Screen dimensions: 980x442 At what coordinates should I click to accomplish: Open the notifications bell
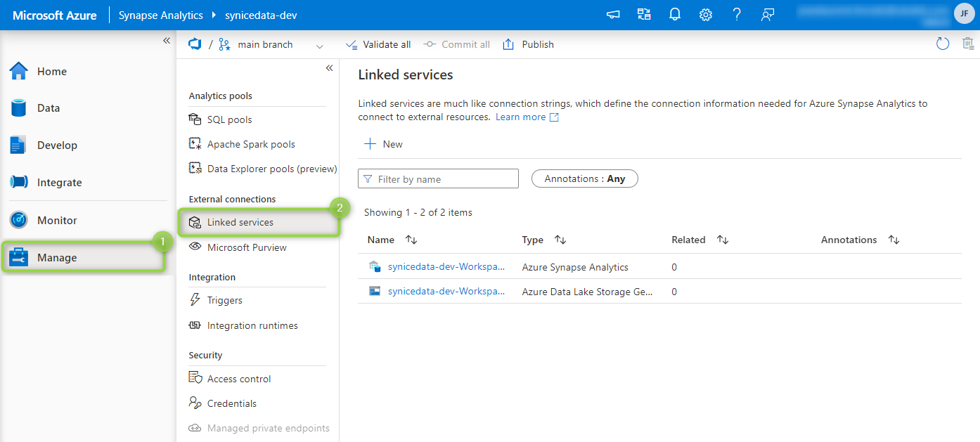pos(675,15)
